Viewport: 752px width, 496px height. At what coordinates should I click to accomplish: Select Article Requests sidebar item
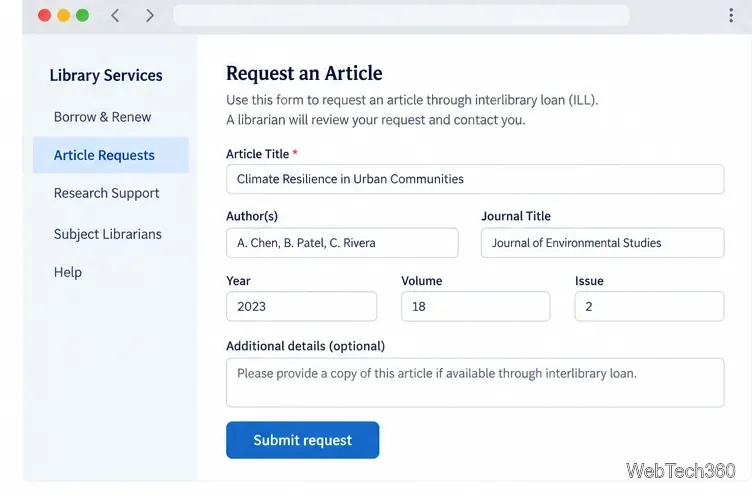(111, 155)
